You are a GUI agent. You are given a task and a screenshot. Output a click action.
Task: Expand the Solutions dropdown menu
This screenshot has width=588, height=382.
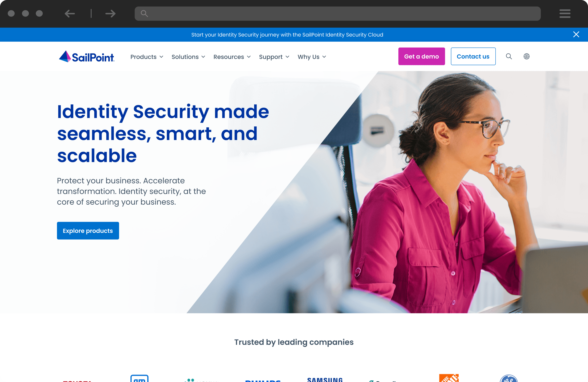coord(188,56)
